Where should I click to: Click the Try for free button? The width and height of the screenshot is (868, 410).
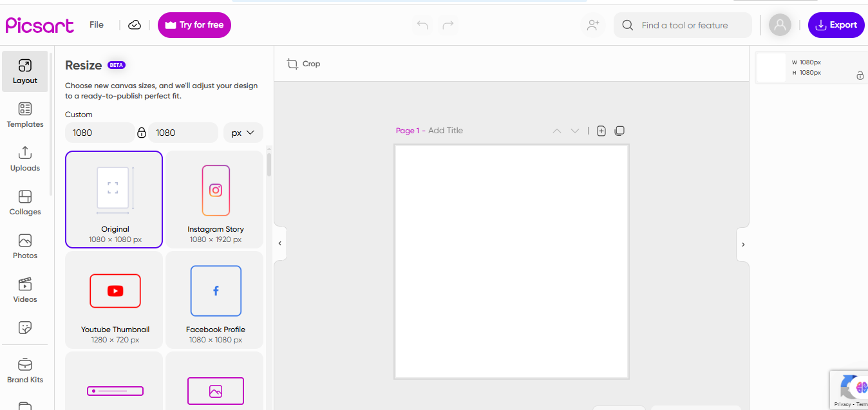(x=194, y=25)
